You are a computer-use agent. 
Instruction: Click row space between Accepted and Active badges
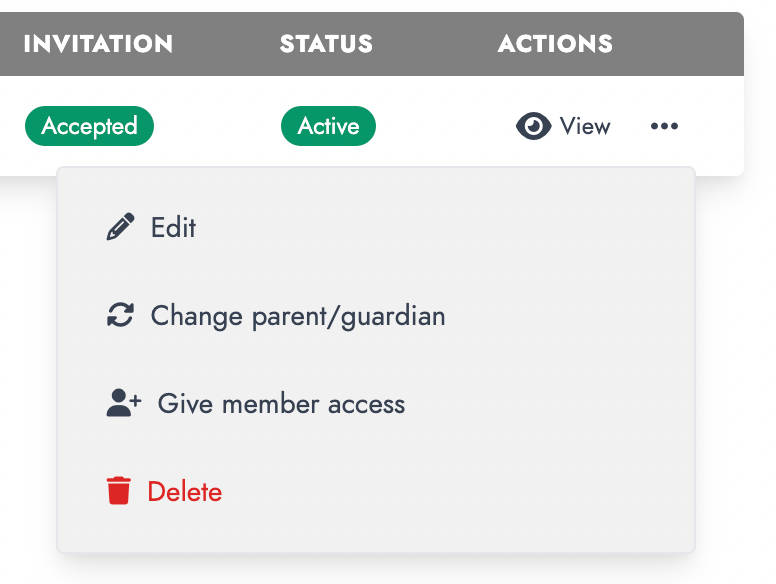point(217,126)
